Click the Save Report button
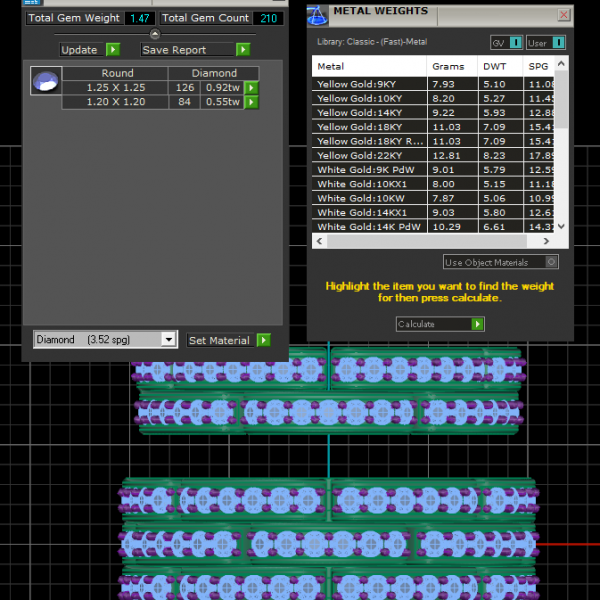The image size is (600, 600). [194, 50]
